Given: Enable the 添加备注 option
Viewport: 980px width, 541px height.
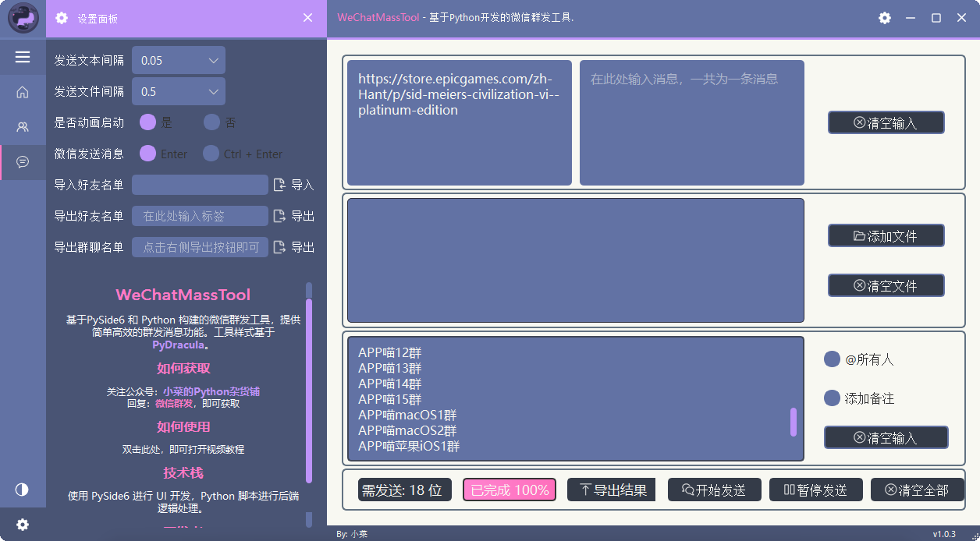Looking at the screenshot, I should pos(832,398).
